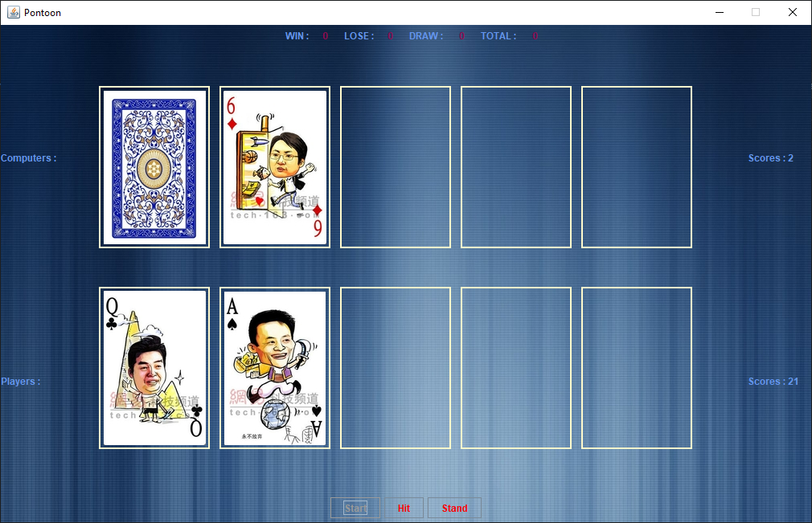Click the computer Scores : 2 label
Viewport: 812px width, 523px height.
click(770, 158)
